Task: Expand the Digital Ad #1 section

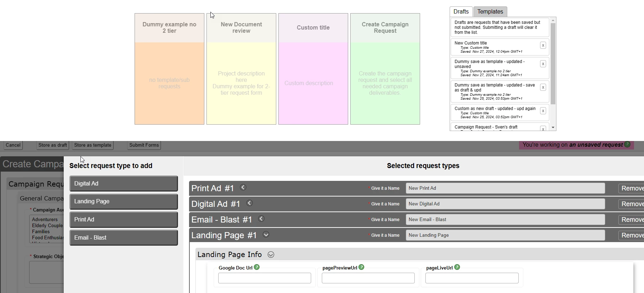Action: pyautogui.click(x=250, y=203)
